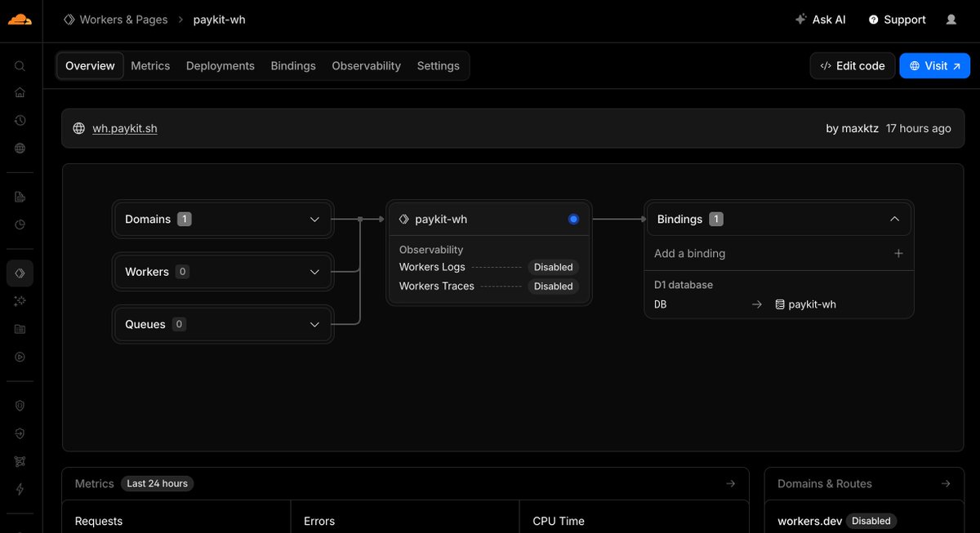Viewport: 980px width, 533px height.
Task: Click the DB binding name
Action: (x=660, y=304)
